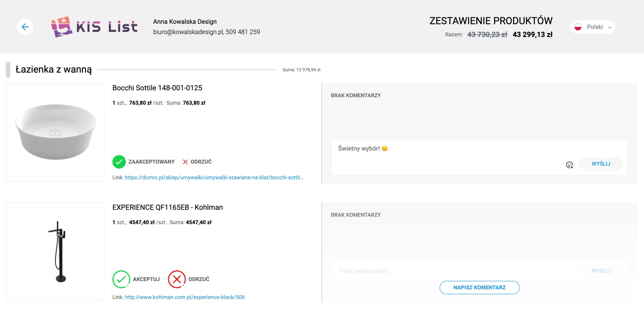Open the emoji picker in comment box
Image resolution: width=644 pixels, height=312 pixels.
(x=569, y=165)
